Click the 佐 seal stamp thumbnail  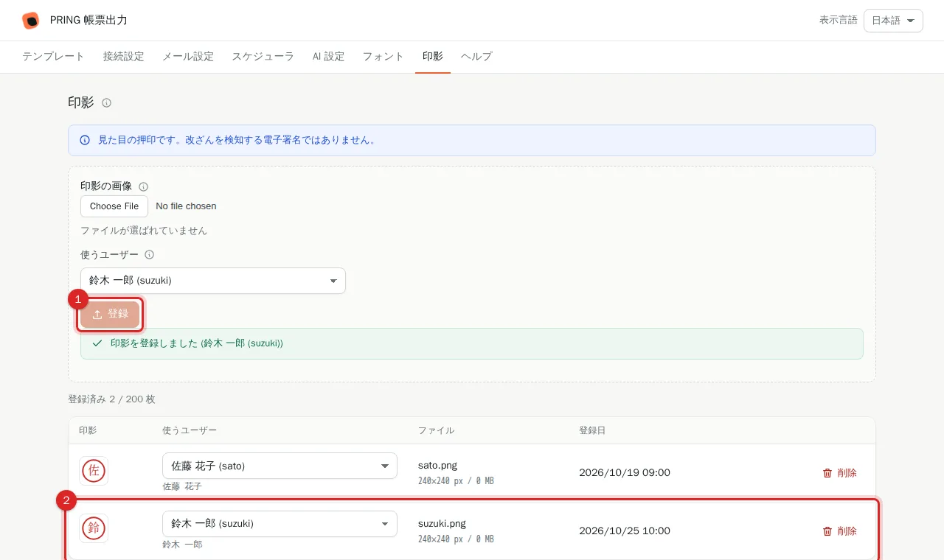click(x=94, y=471)
